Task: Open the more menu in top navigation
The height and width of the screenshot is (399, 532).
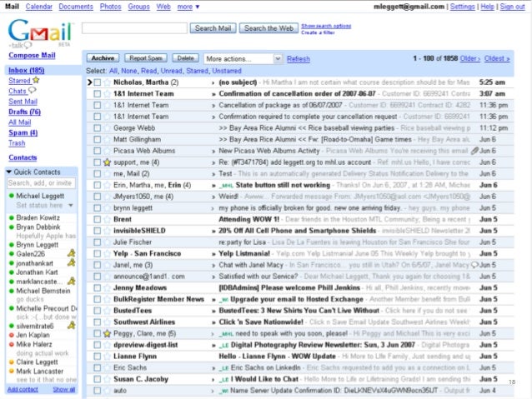Action: (188, 7)
